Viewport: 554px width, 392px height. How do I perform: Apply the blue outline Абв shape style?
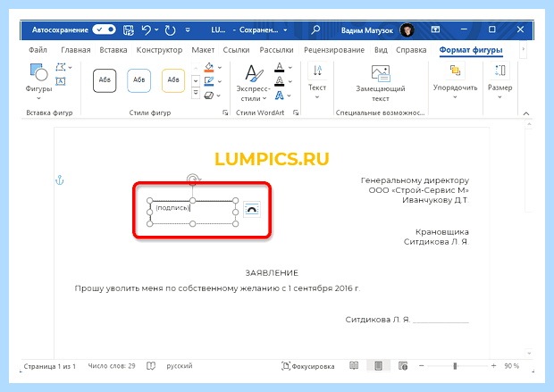pyautogui.click(x=138, y=80)
